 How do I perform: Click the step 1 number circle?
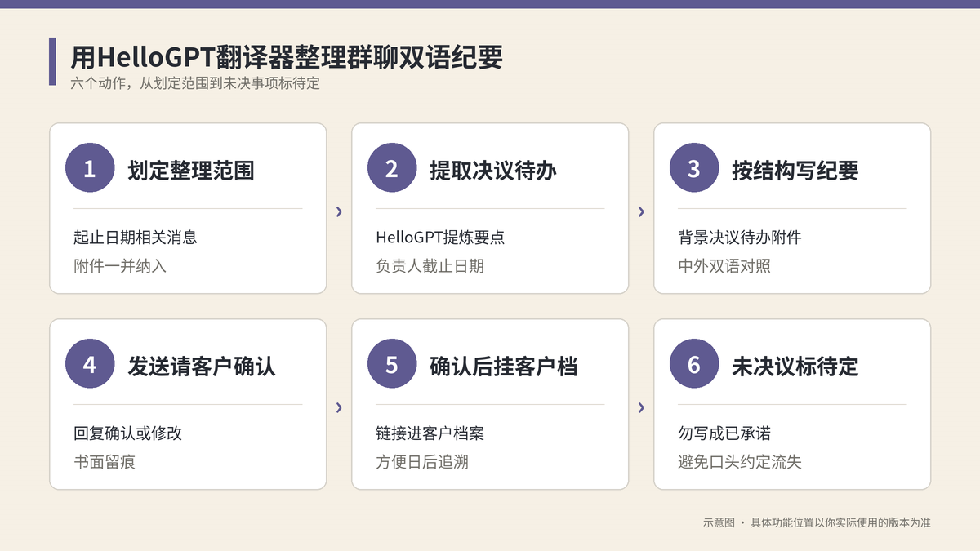tap(90, 168)
